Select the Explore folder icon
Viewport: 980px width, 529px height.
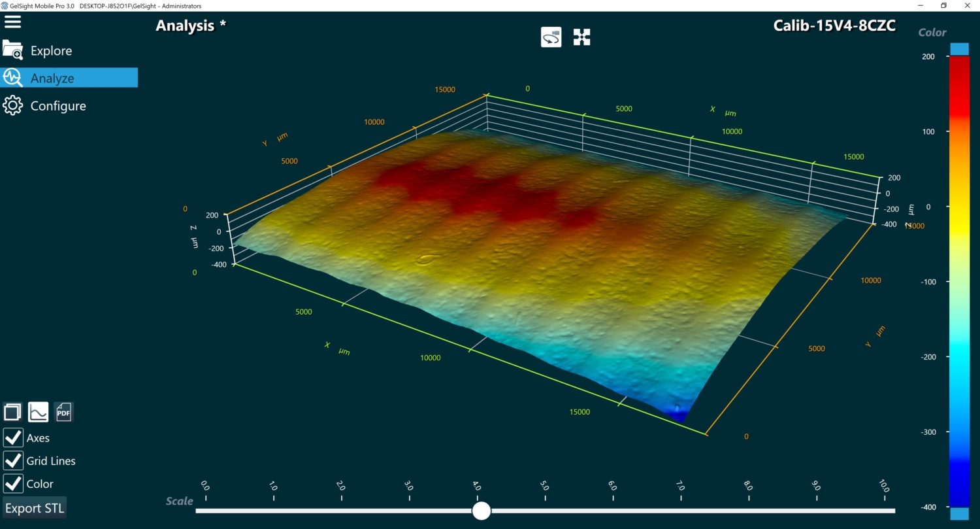13,50
